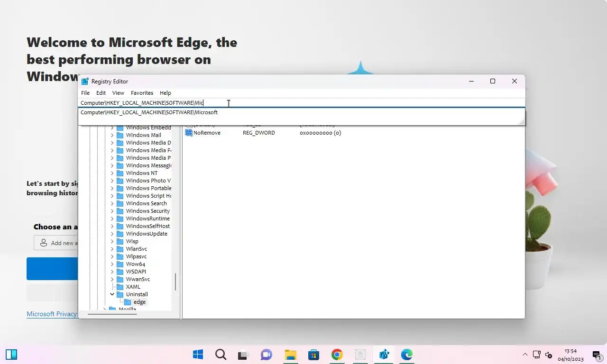Click the Windows Messaging folder icon

click(120, 165)
